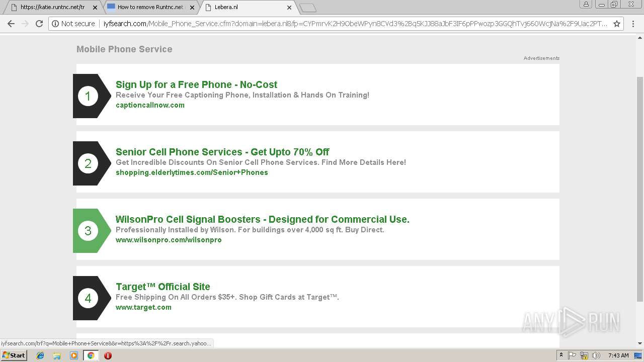The height and width of the screenshot is (362, 644).
Task: Click Professionally Installed by Wilson description
Action: tap(250, 230)
